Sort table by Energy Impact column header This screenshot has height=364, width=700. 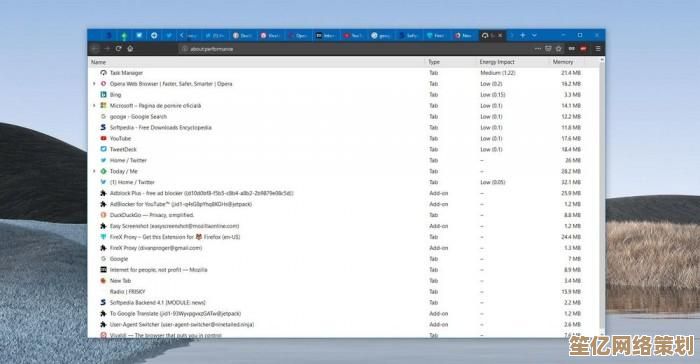click(496, 62)
